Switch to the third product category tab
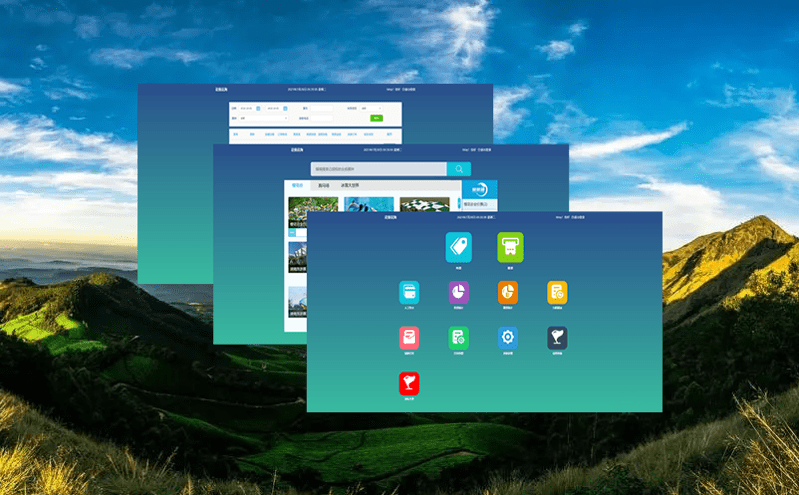The height and width of the screenshot is (495, 799). point(350,185)
